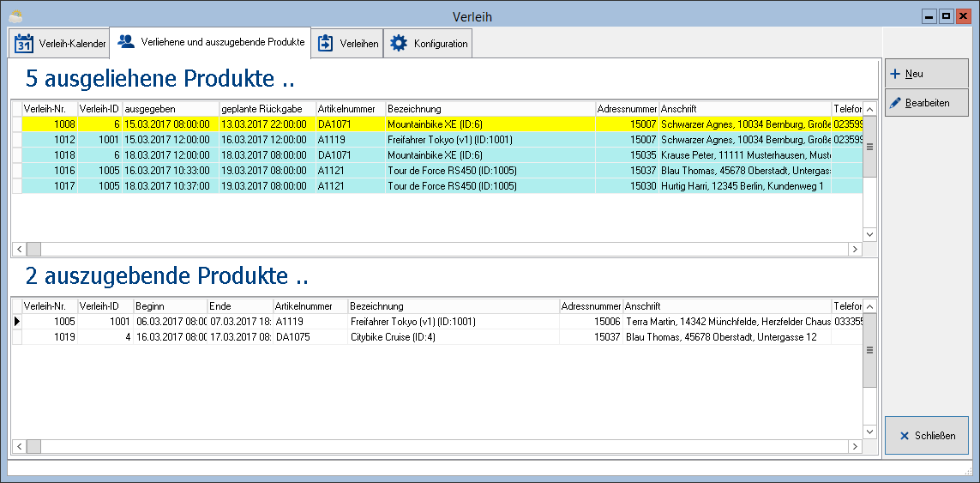Click the row selector arrow of row 1005
Screen dimensions: 980x483
tap(17, 322)
